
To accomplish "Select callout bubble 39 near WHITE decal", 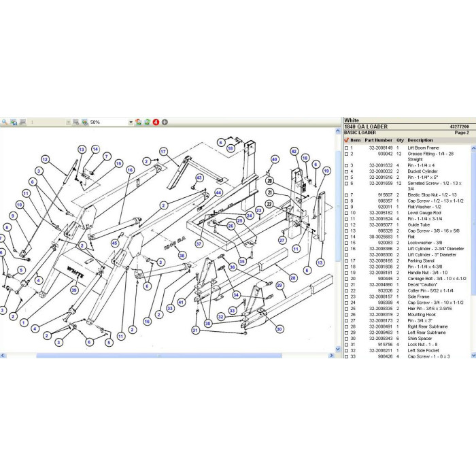I will [74, 290].
